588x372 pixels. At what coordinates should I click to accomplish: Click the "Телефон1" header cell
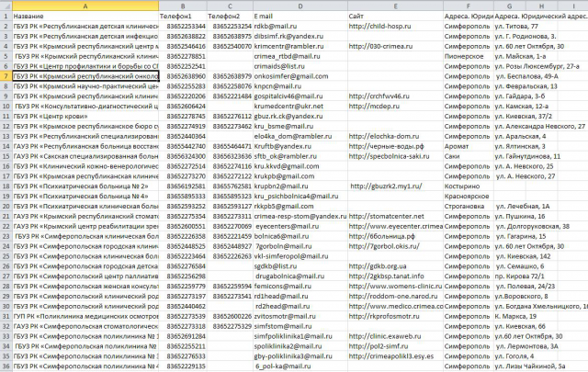(x=183, y=17)
